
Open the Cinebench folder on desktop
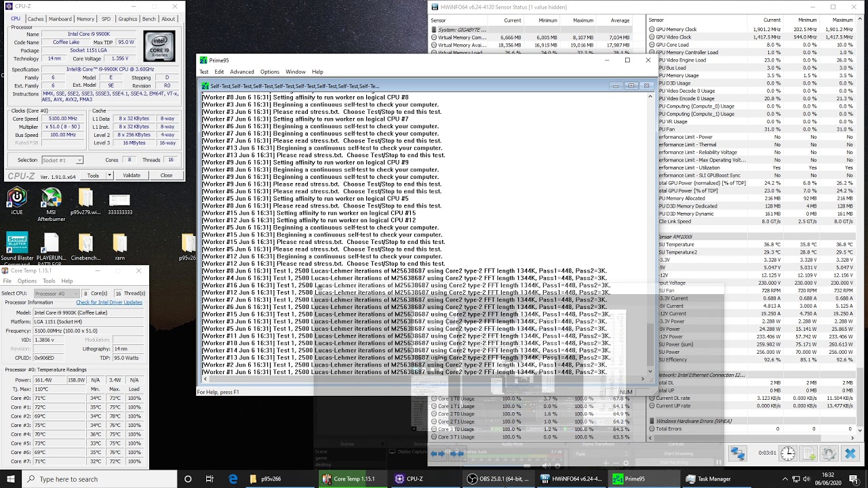click(x=85, y=247)
